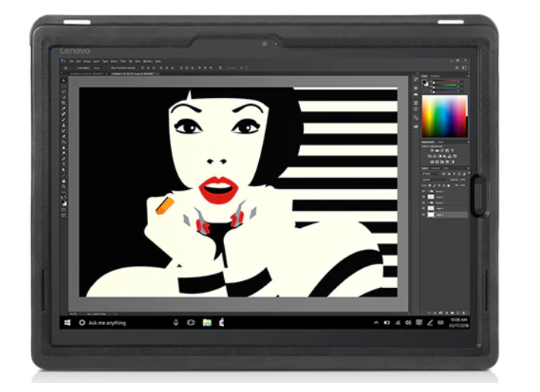Viewport: 540px width, 392px height.
Task: Open the Image menu
Action: (x=87, y=62)
